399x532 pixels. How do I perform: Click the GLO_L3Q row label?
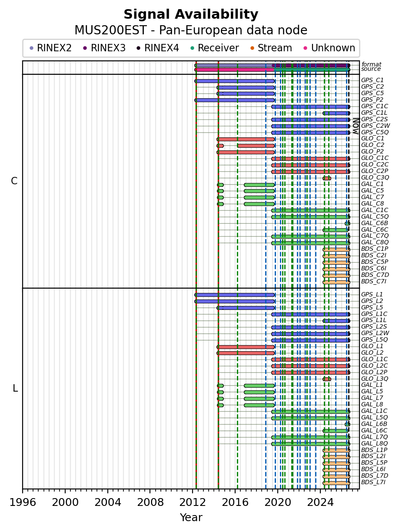(375, 379)
